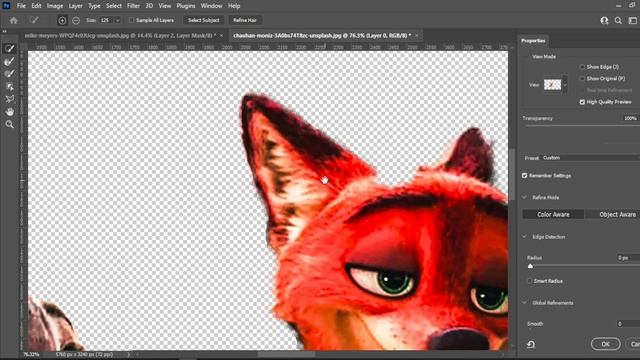The width and height of the screenshot is (640, 360).
Task: Open the brush Size dropdown arrow
Action: coord(118,20)
